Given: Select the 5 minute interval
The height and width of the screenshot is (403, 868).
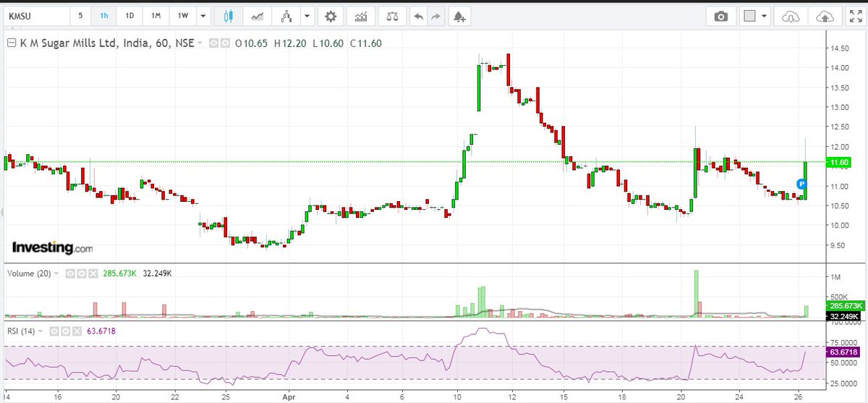Looking at the screenshot, I should pos(80,15).
